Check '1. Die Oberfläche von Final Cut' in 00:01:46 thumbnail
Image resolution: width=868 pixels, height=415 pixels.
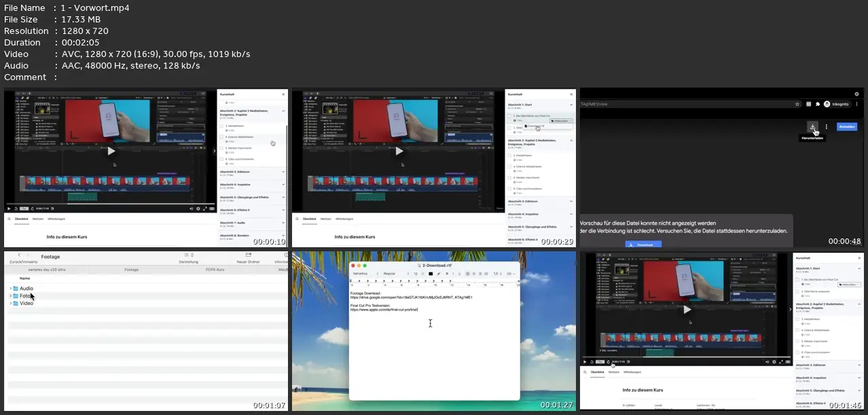click(x=797, y=279)
